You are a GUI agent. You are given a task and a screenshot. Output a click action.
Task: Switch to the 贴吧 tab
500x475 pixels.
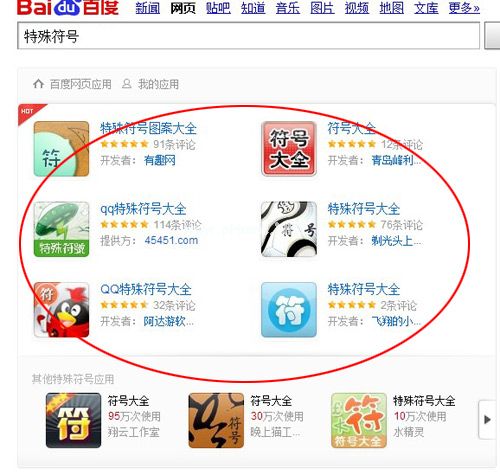pyautogui.click(x=218, y=8)
